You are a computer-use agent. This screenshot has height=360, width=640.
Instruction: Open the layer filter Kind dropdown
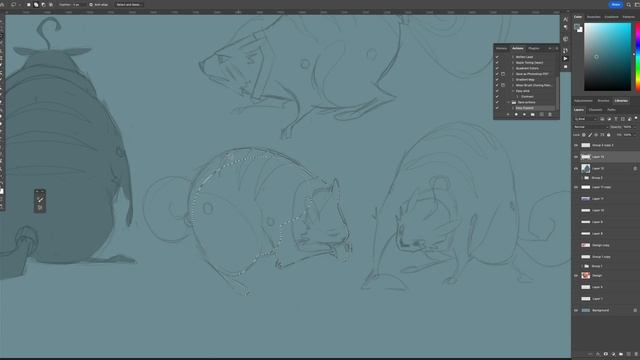click(586, 119)
